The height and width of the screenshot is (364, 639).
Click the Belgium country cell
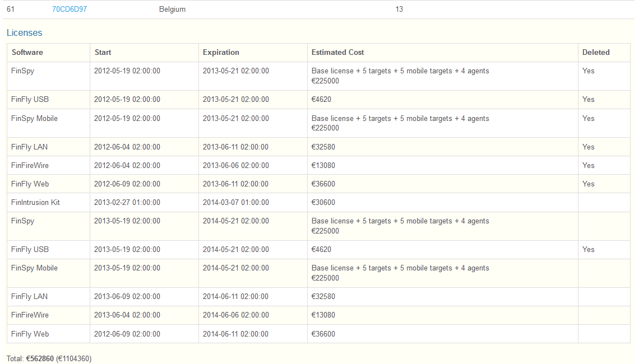click(172, 9)
